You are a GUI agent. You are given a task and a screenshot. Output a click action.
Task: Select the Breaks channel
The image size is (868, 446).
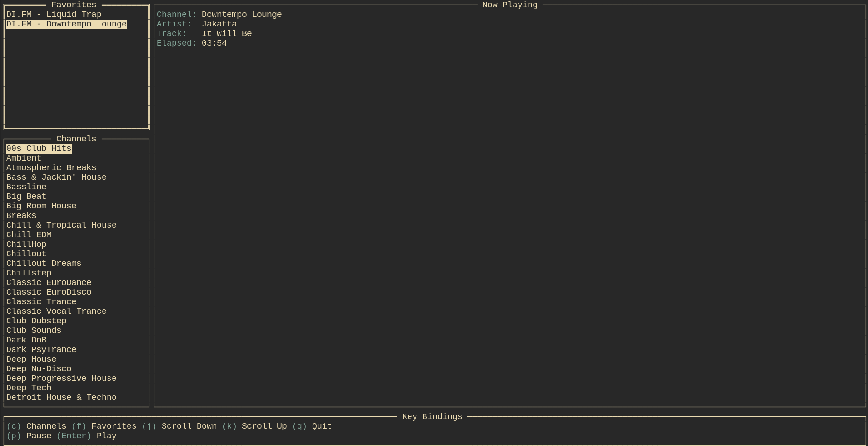click(21, 216)
